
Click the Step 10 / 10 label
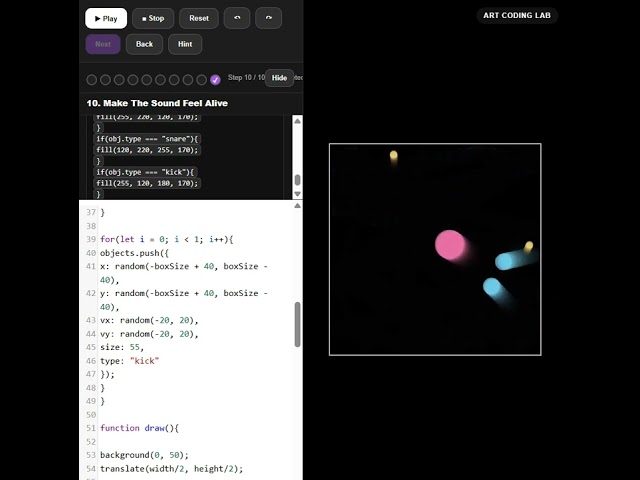pos(246,77)
